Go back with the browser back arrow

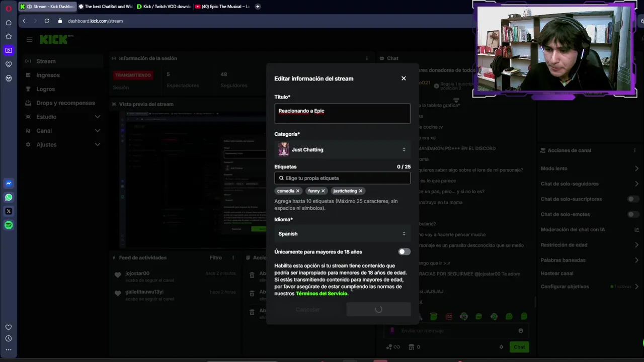(24, 21)
